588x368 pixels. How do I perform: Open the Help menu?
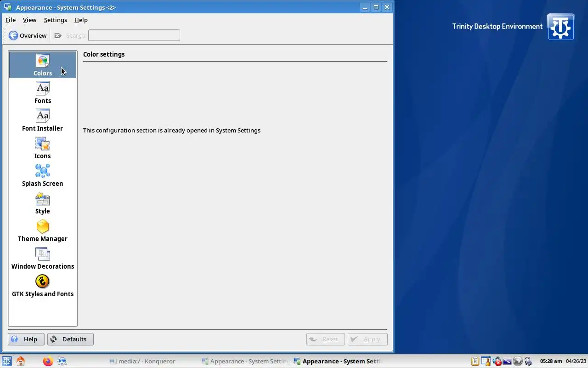[x=81, y=20]
